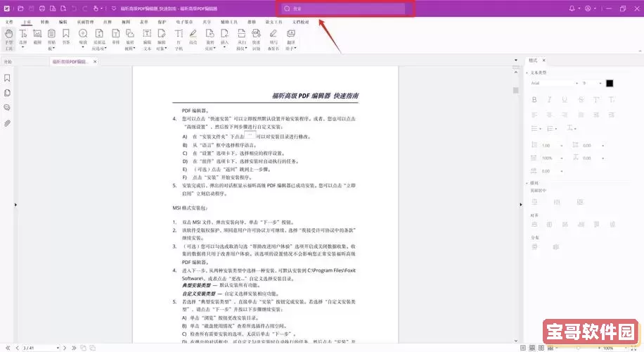Switch to the Start (开始) document tab

point(8,62)
